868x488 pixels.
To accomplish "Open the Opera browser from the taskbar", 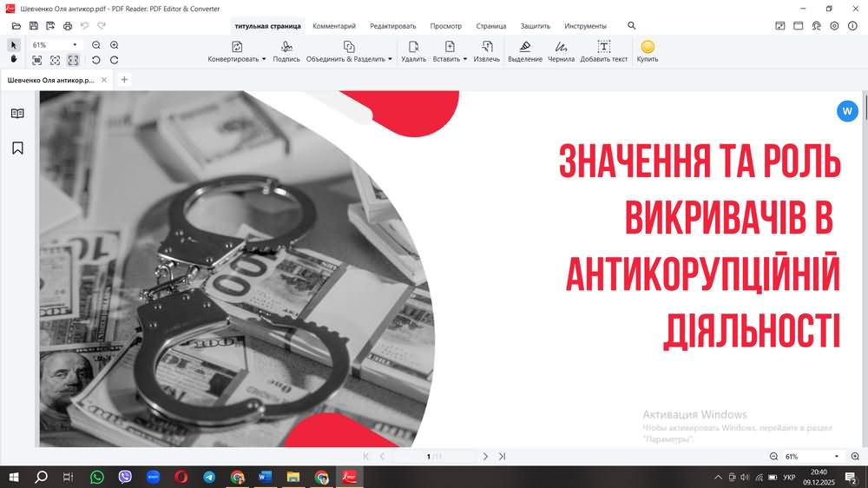I will [181, 477].
